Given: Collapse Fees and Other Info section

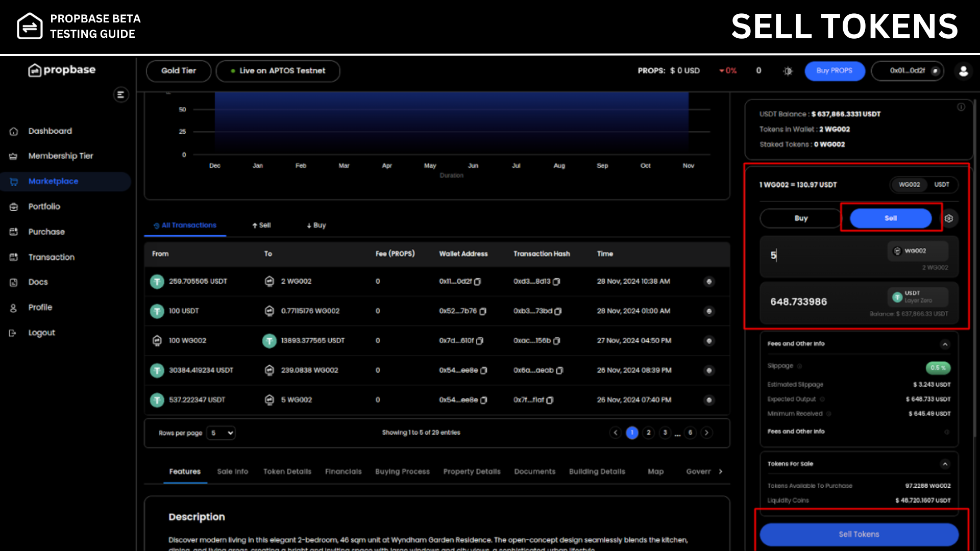Looking at the screenshot, I should point(945,344).
